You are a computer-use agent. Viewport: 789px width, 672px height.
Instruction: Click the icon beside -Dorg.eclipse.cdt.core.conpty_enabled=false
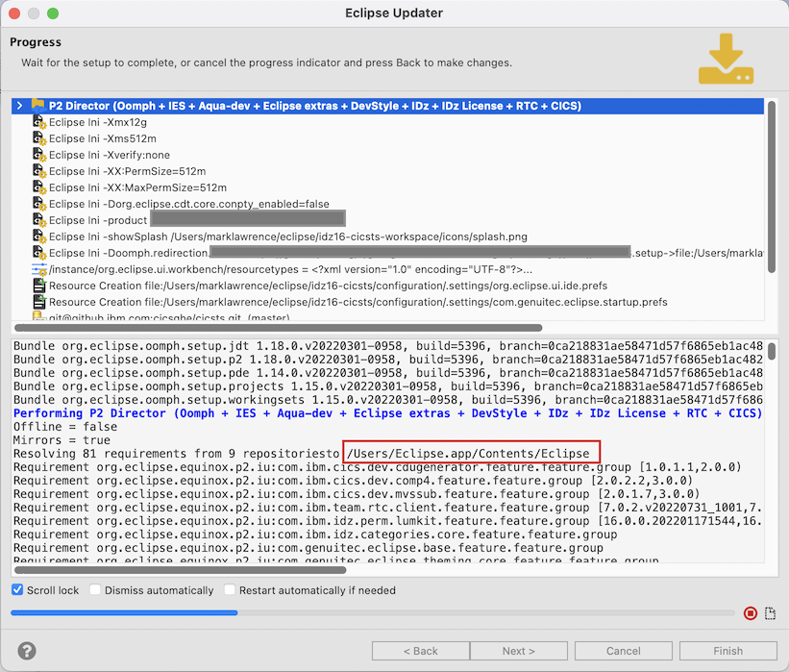[x=38, y=204]
